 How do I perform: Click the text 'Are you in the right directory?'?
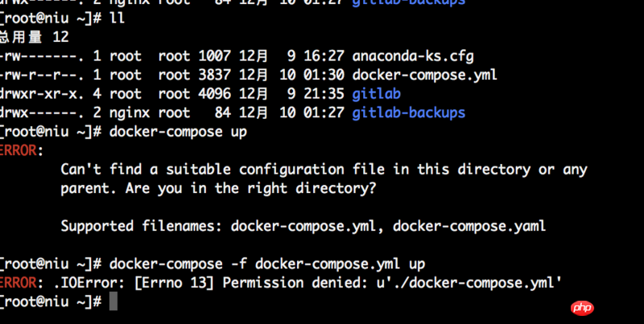(x=251, y=189)
